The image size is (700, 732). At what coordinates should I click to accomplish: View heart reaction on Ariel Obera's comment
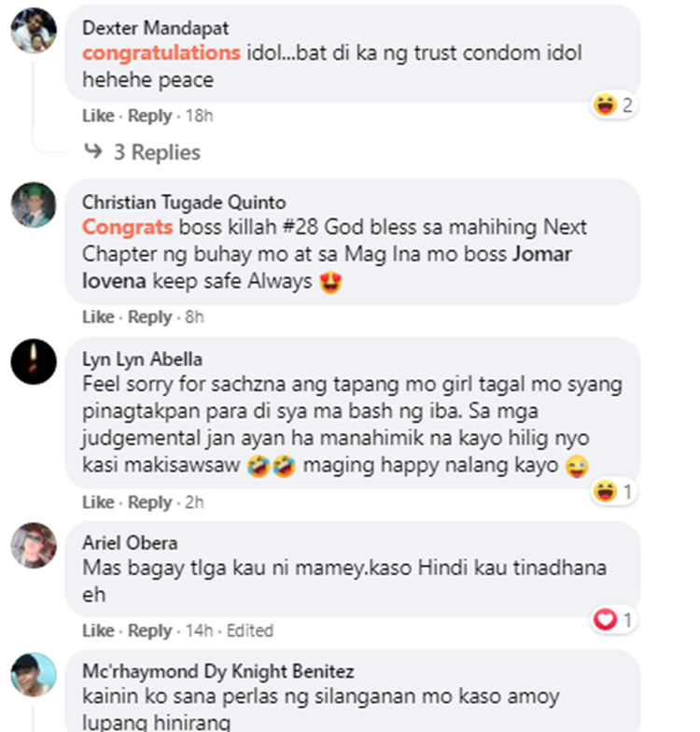[613, 620]
